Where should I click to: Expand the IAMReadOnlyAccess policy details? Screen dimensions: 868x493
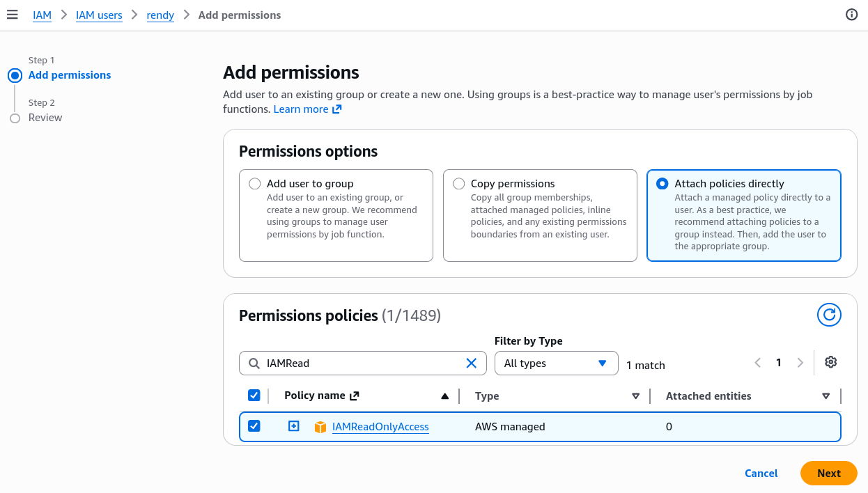pyautogui.click(x=294, y=426)
